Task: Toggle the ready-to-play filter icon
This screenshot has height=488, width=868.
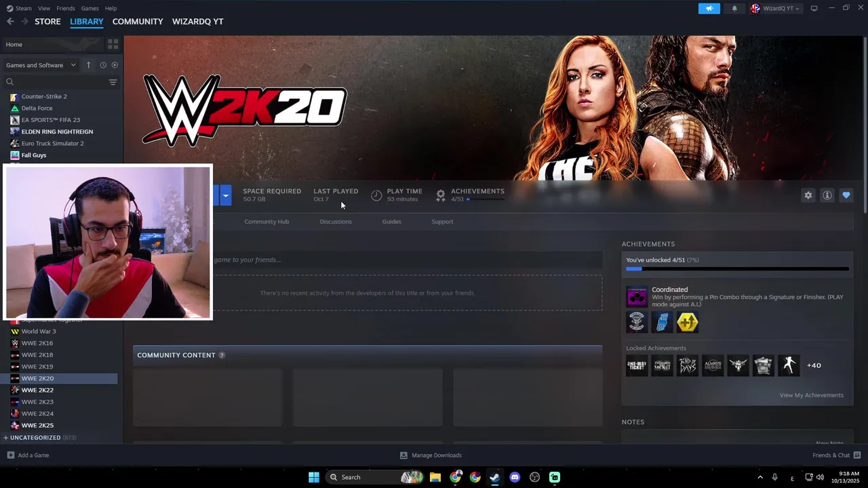Action: [115, 65]
